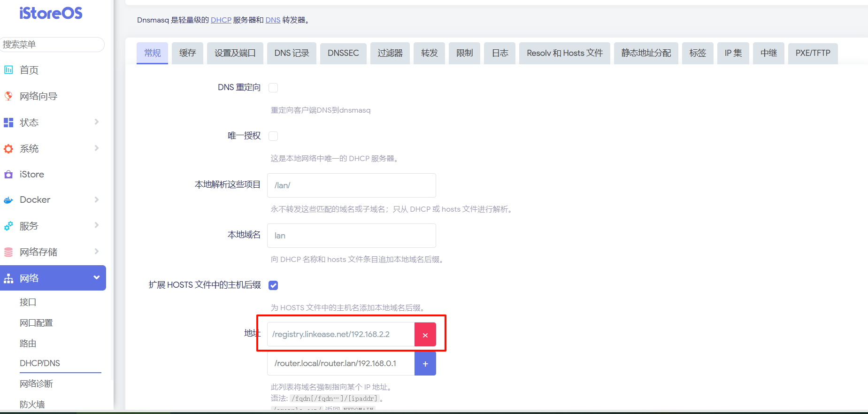Open the 静态地址分配 tab
868x414 pixels.
pyautogui.click(x=646, y=53)
